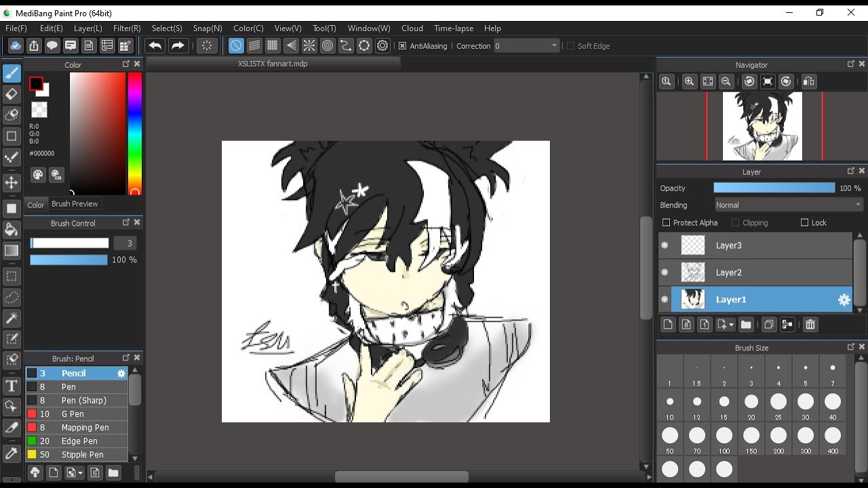Click the Redo arrow
868x488 pixels.
click(x=178, y=45)
